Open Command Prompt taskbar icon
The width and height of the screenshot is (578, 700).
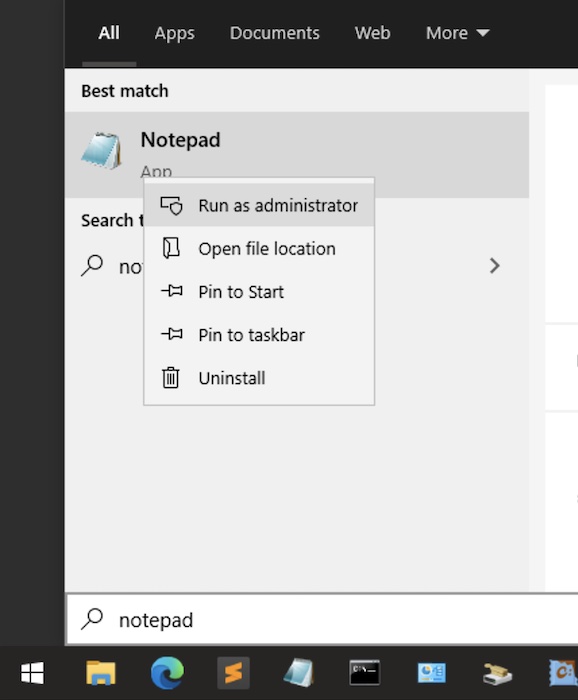[365, 673]
